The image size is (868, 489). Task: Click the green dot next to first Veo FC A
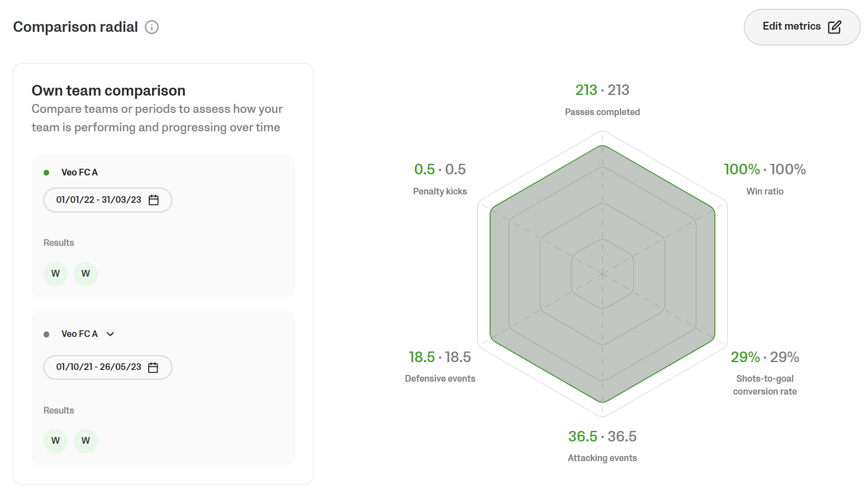[46, 172]
